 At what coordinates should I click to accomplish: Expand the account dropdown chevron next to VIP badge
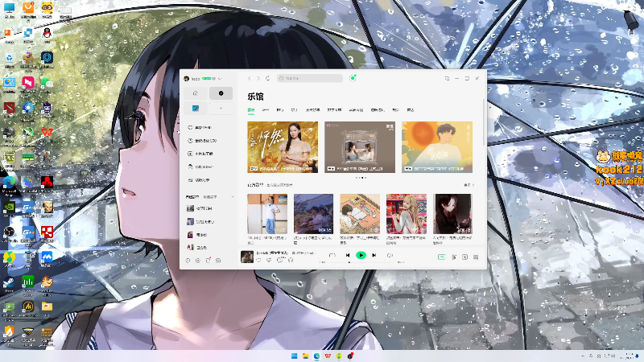point(220,78)
